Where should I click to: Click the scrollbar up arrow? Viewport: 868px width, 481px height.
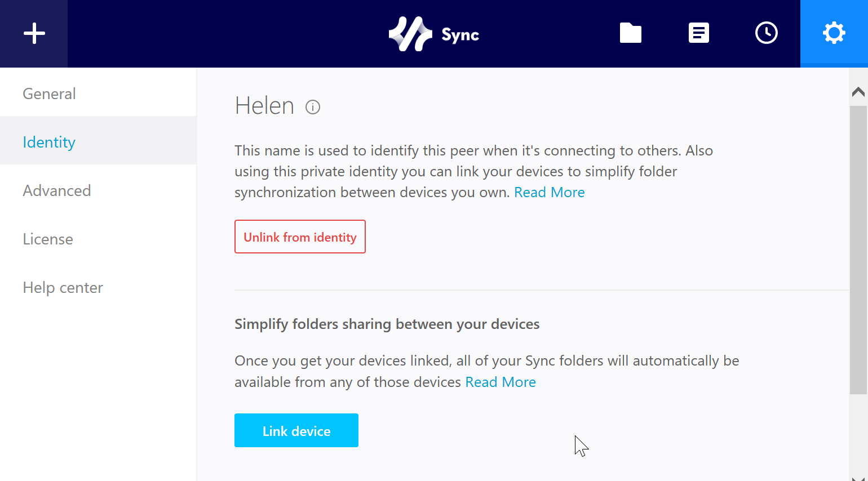(x=858, y=92)
